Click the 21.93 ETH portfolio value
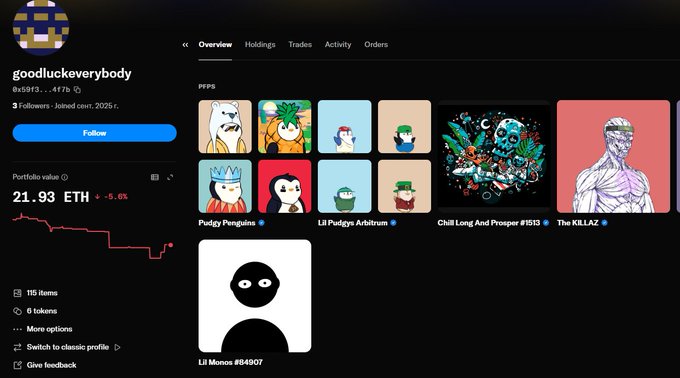The height and width of the screenshot is (378, 680). [51, 197]
